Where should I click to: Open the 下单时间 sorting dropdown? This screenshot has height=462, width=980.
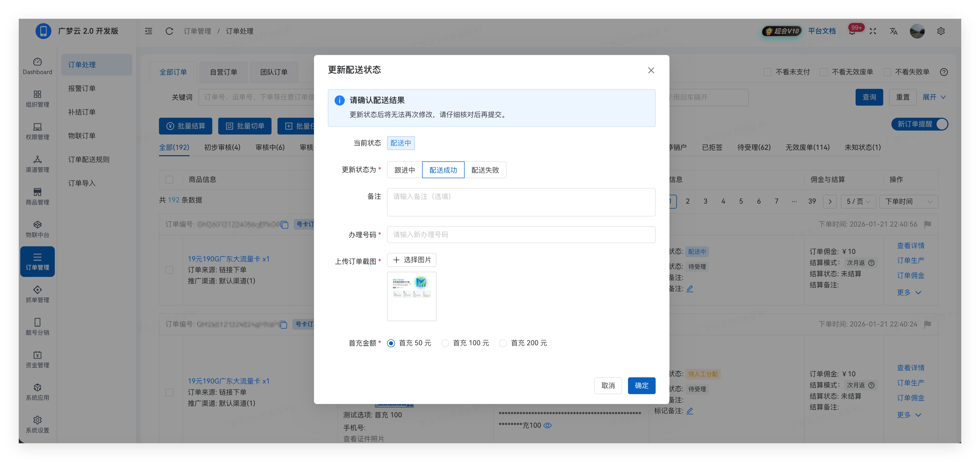908,202
